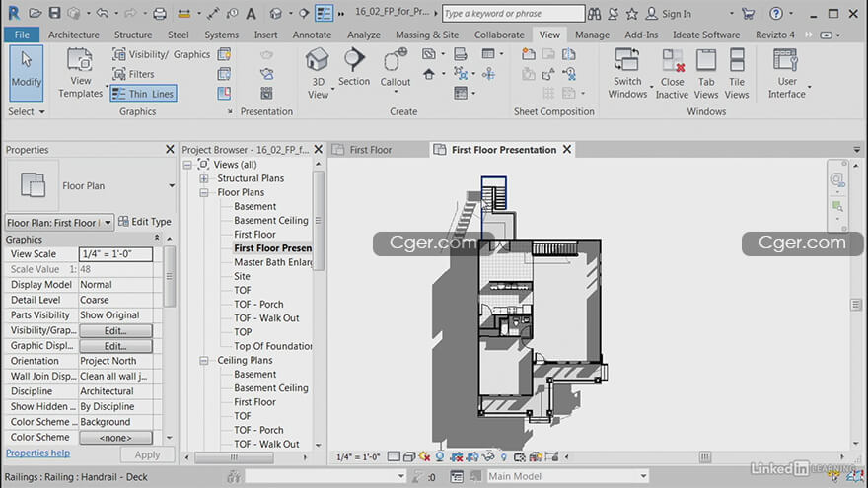Click Edit for Graphic Display Options
The height and width of the screenshot is (488, 868).
[x=115, y=346]
